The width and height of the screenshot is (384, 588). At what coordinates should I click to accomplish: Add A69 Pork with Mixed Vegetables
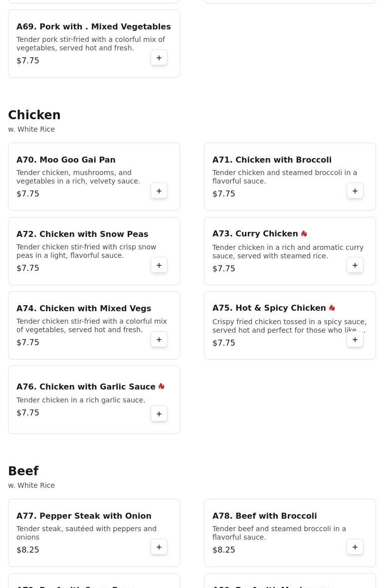point(159,58)
